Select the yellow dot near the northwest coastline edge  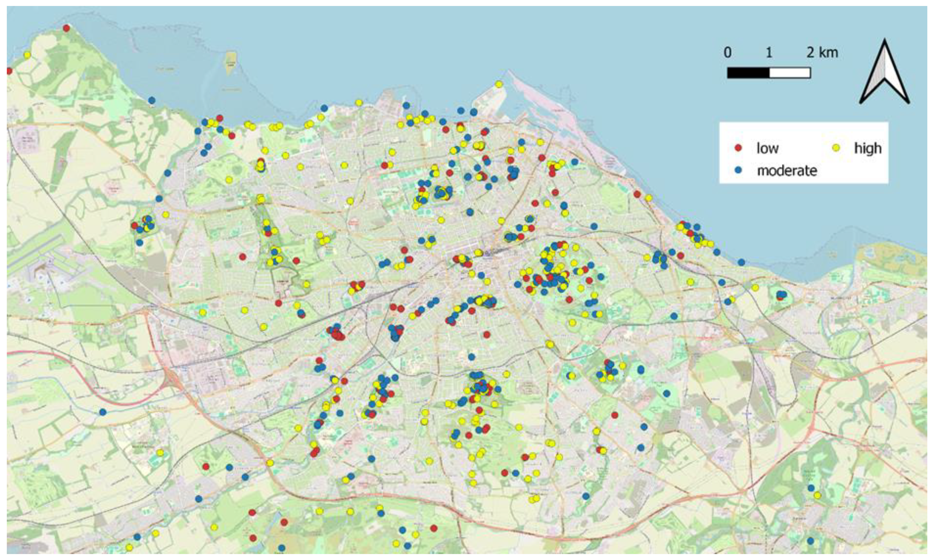point(27,55)
